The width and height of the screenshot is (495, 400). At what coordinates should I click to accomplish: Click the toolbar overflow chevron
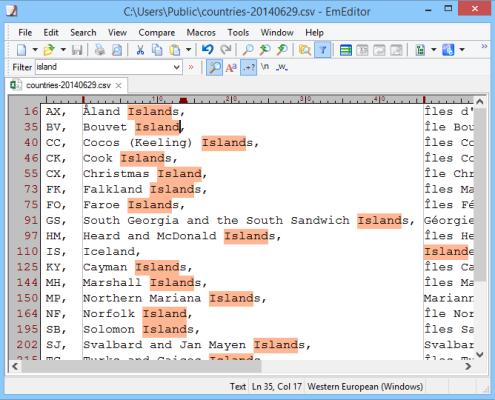click(484, 47)
